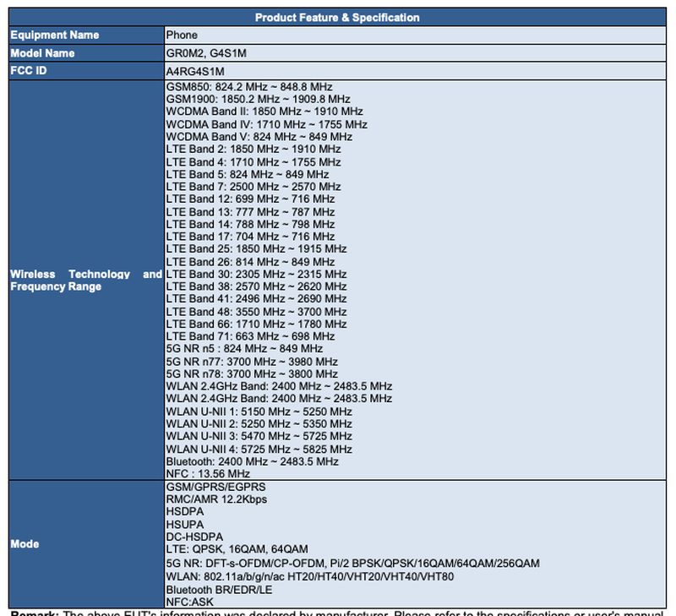This screenshot has height=616, width=676.
Task: Select the 'Bluetooth BR/EDR/LE' line
Action: (x=219, y=590)
